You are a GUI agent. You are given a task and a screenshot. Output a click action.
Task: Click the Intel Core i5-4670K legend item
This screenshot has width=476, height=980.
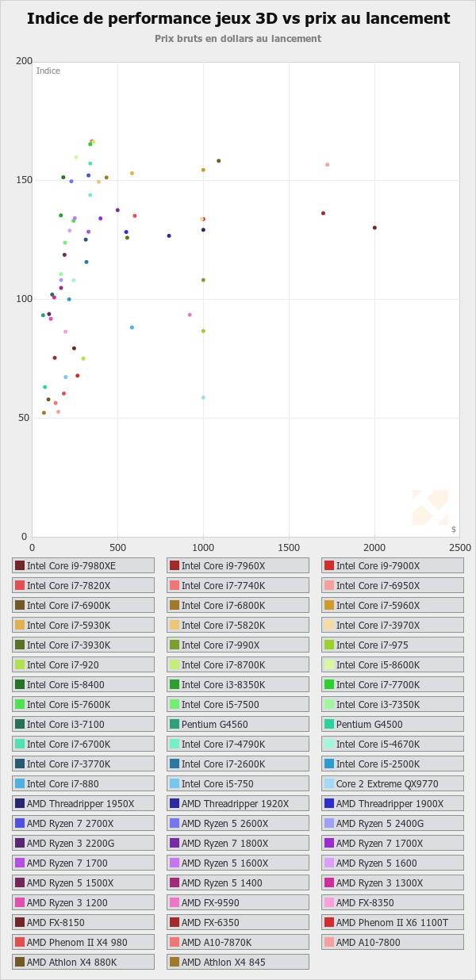tap(393, 744)
